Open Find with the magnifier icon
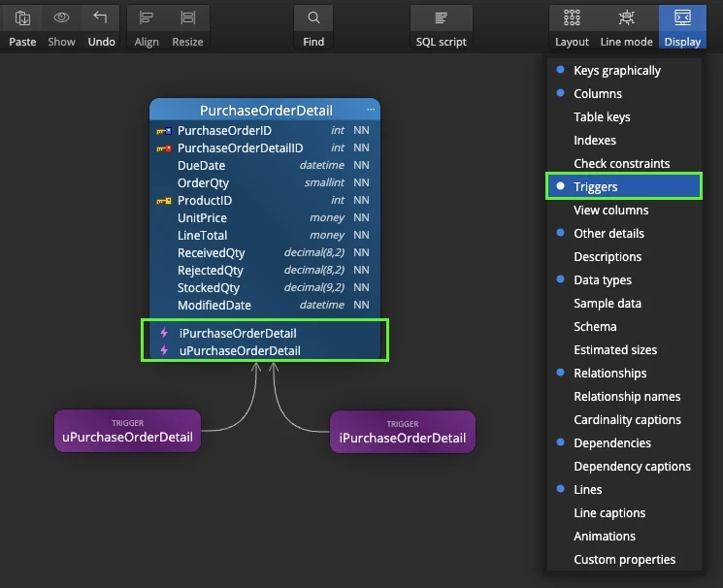The width and height of the screenshot is (723, 588). pos(313,18)
